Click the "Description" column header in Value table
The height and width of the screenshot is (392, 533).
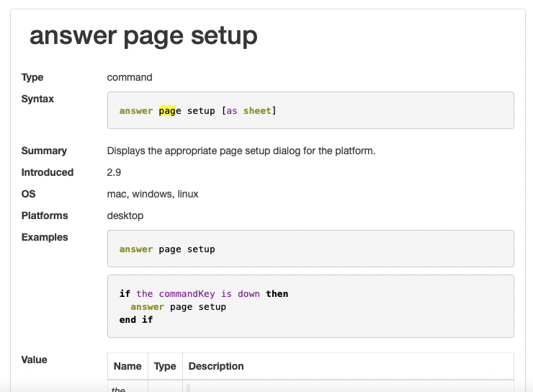point(216,366)
